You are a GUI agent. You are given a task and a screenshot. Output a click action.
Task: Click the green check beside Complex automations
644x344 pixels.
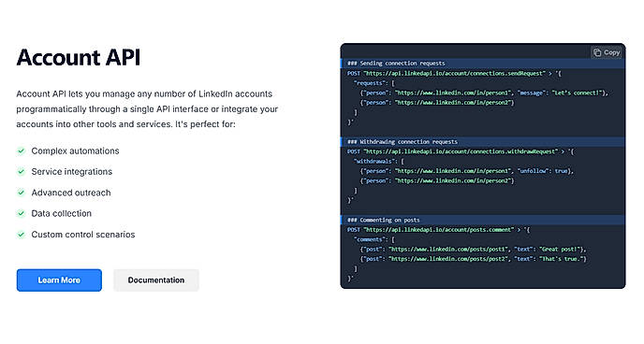click(21, 150)
